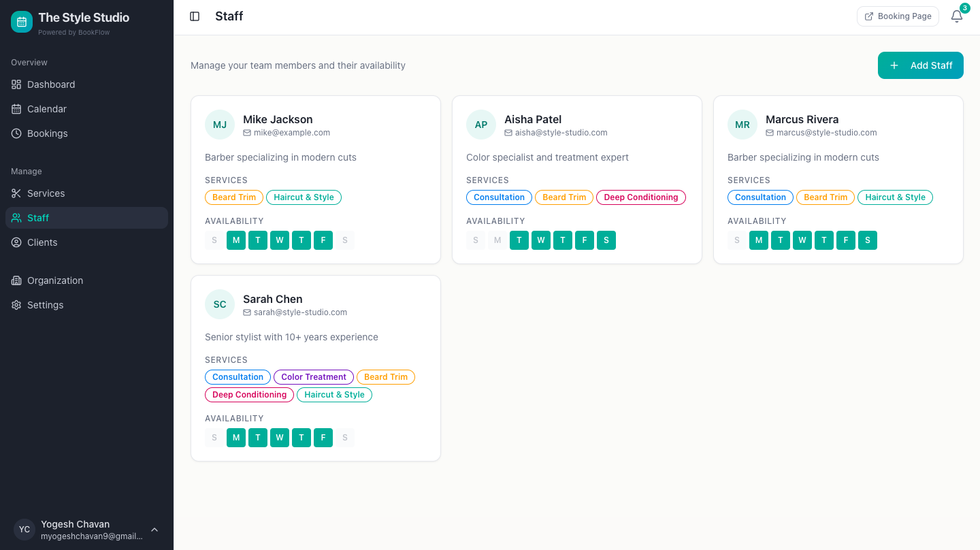980x550 pixels.
Task: Click the mail icon beside aisha@style-studio.com
Action: tap(508, 133)
